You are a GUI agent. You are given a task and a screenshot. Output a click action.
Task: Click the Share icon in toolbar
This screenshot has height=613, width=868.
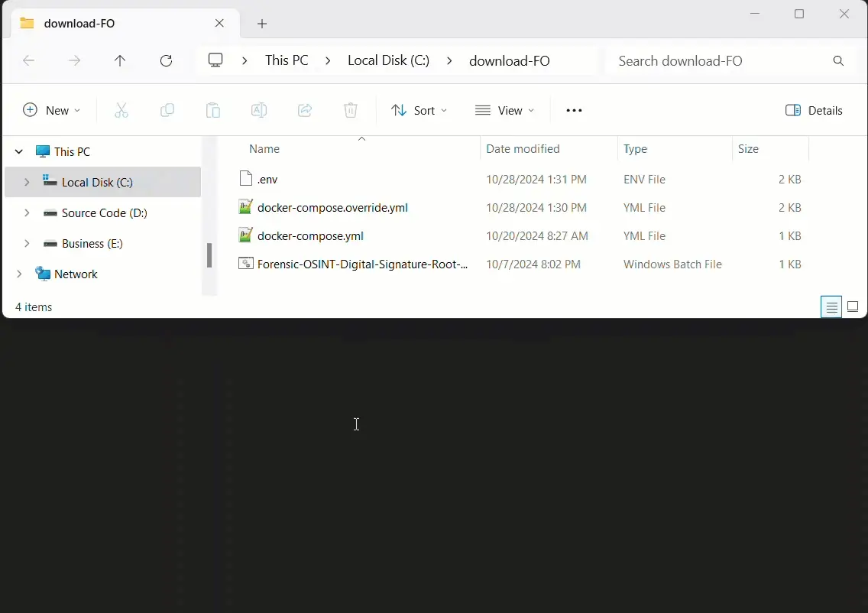305,110
